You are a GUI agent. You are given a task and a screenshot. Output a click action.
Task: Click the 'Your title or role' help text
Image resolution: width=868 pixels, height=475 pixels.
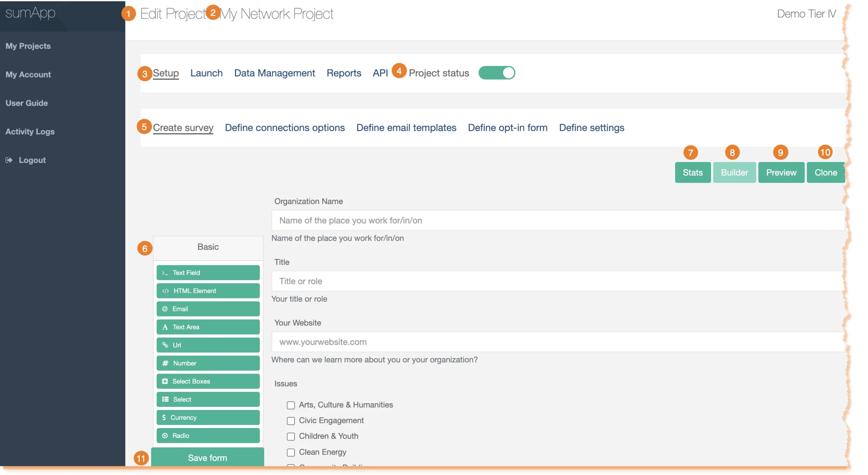[299, 299]
